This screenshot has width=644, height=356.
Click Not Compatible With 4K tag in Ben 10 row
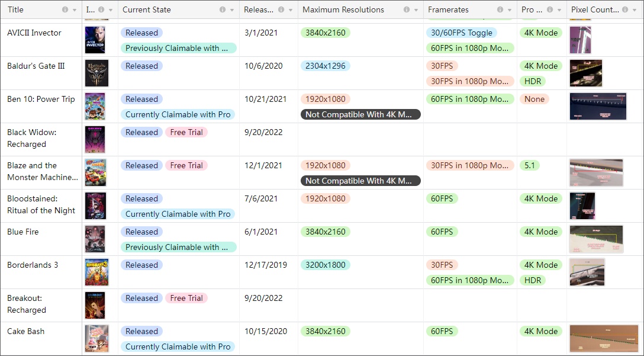tap(360, 115)
